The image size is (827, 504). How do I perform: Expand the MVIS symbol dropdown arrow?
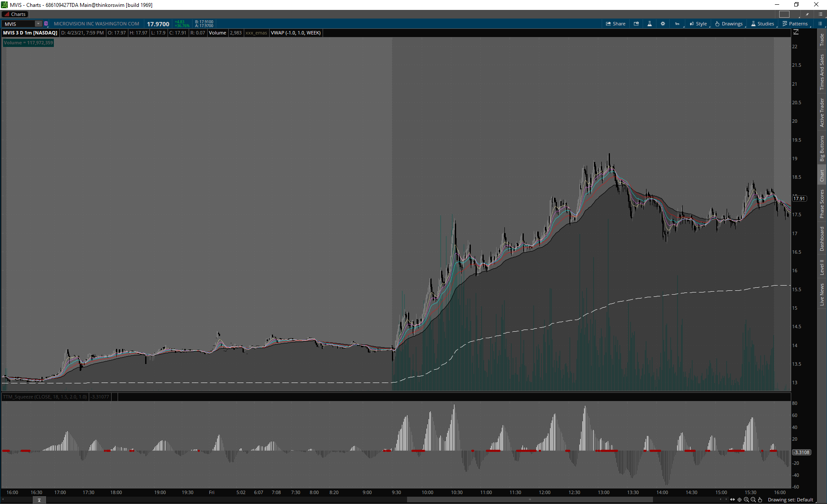tap(38, 24)
